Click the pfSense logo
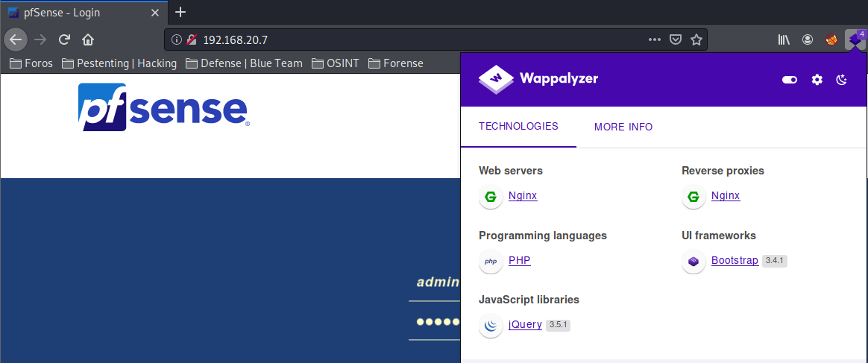Screen dimensions: 868x363 click(164, 107)
